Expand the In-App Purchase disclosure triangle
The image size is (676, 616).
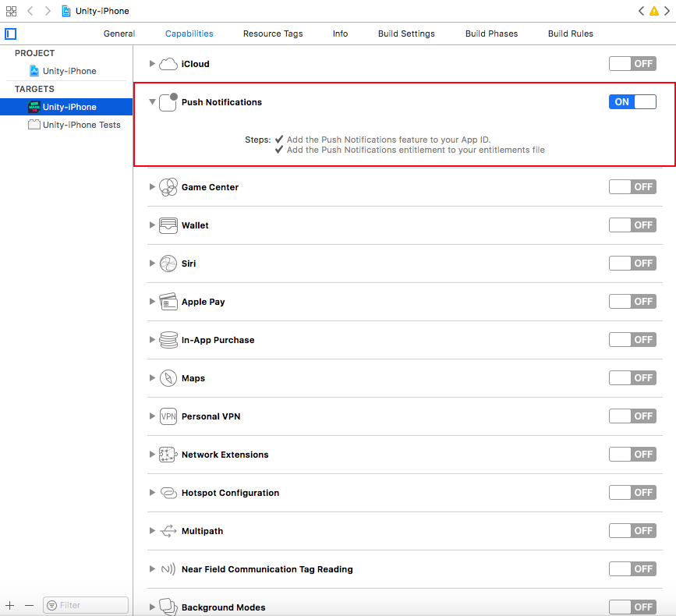tap(152, 340)
